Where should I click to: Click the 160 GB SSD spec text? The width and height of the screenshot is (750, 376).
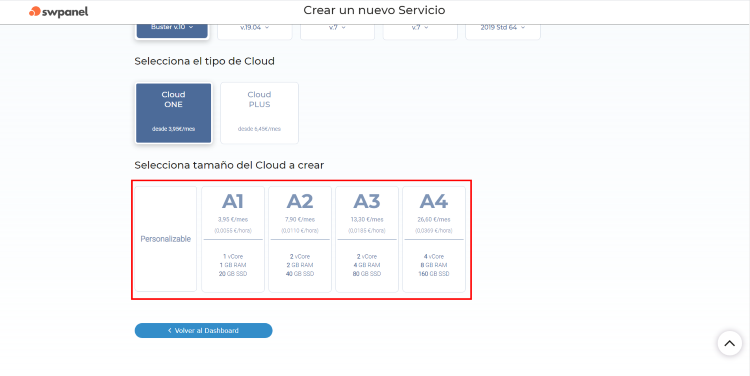click(434, 274)
